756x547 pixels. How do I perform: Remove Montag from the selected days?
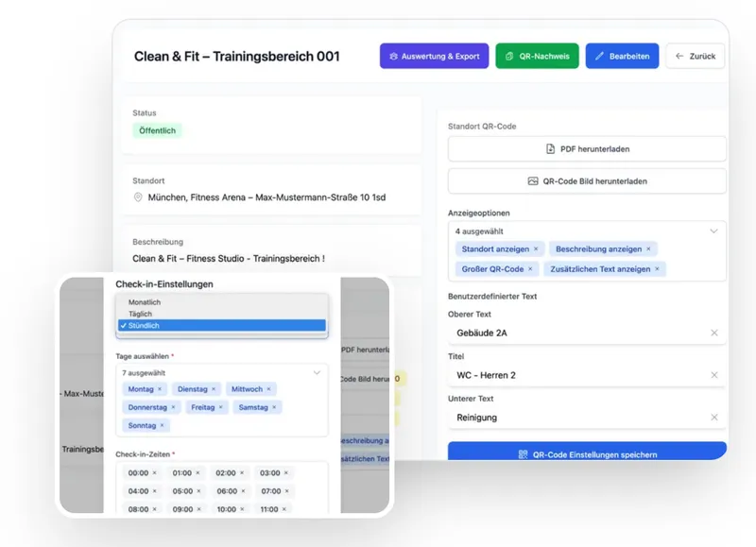159,389
